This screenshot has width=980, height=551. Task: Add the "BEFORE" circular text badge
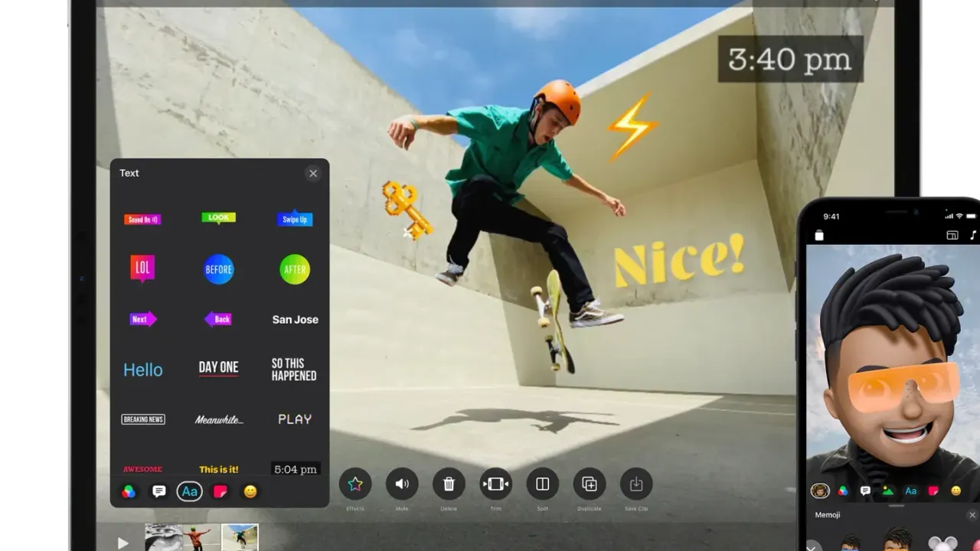[219, 269]
